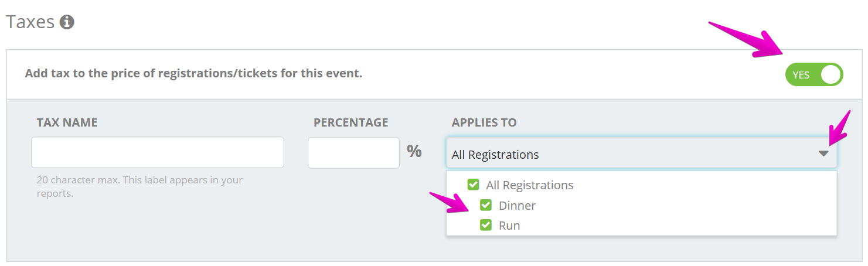Viewport: 868px width, 266px height.
Task: Uncheck the Dinner checkbox
Action: pos(485,205)
